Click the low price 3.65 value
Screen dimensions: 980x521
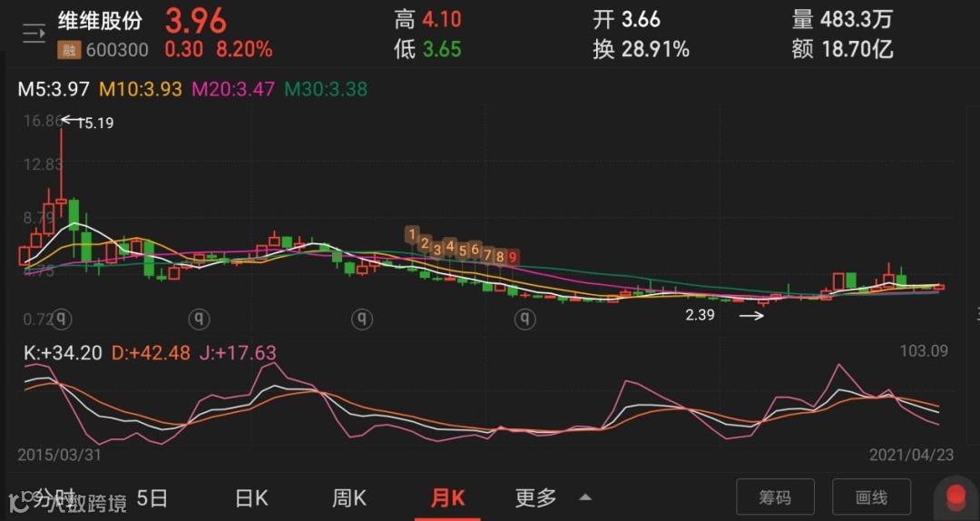(x=442, y=49)
